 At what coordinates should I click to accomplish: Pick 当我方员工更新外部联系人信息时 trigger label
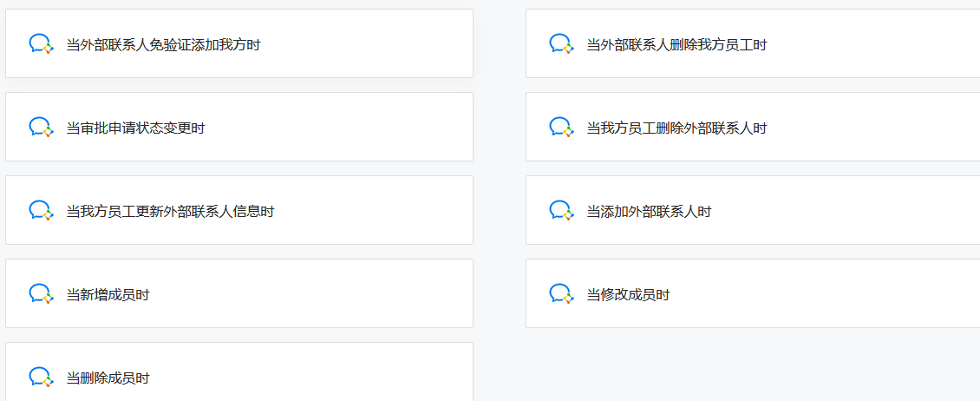(x=170, y=212)
